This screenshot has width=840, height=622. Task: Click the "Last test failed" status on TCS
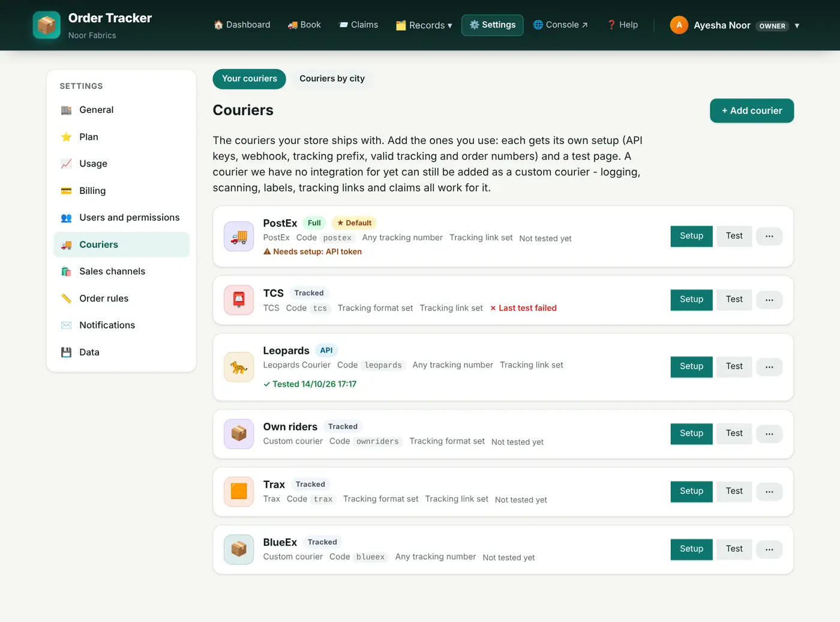pos(523,308)
